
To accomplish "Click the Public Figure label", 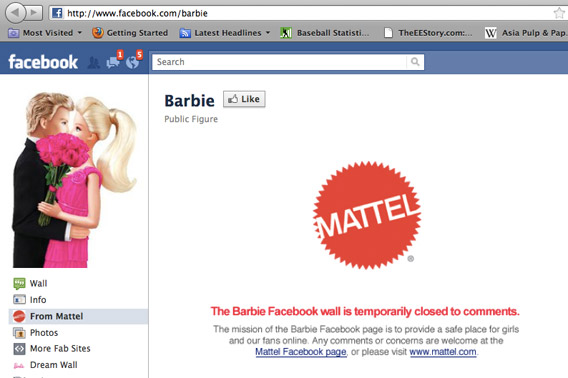I will pyautogui.click(x=191, y=119).
